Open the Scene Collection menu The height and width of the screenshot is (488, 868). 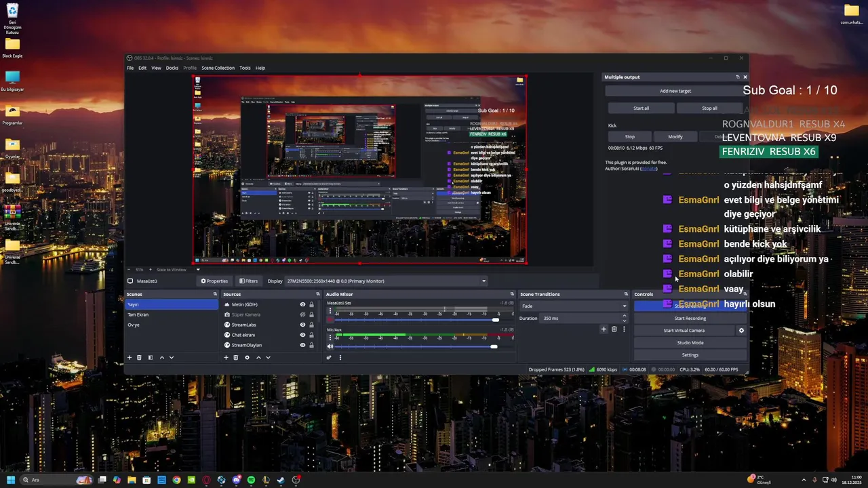[218, 68]
